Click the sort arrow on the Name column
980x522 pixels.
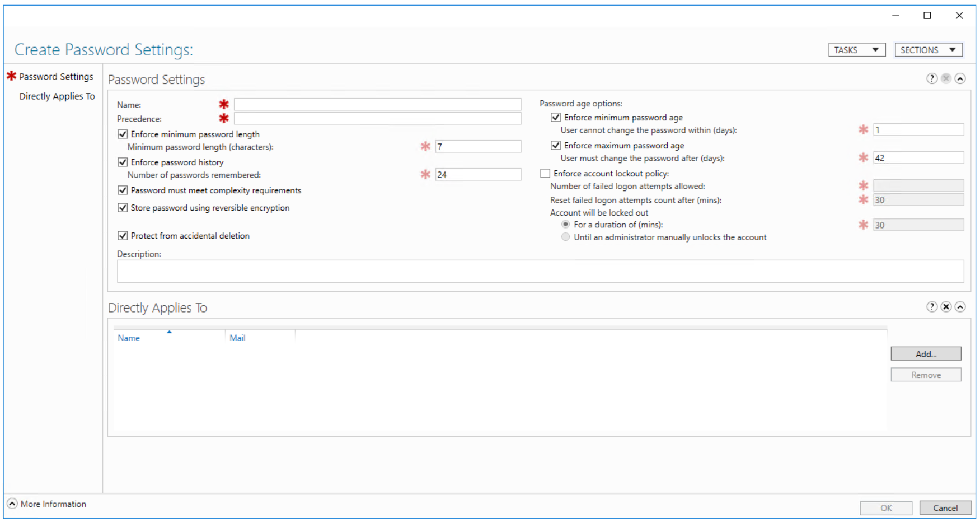[169, 332]
